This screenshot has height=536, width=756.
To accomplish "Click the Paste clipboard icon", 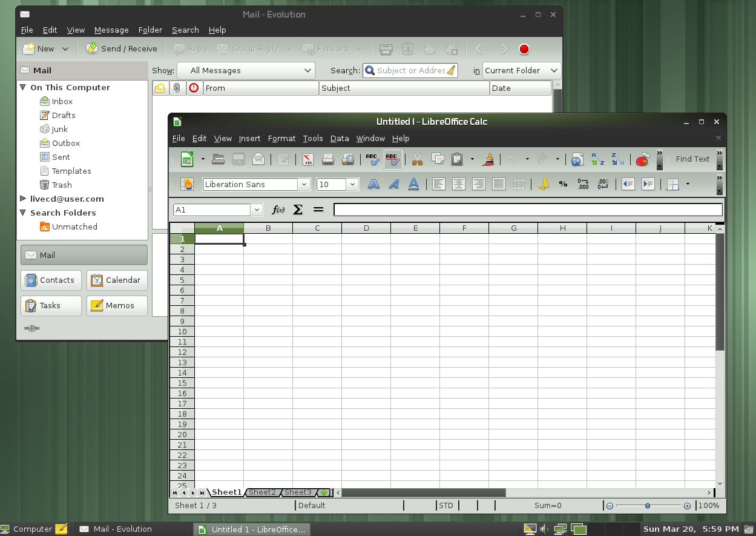I will (458, 159).
